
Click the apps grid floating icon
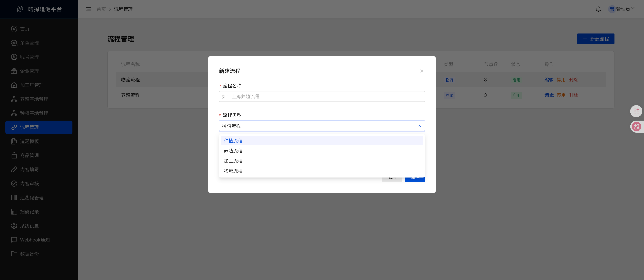(636, 111)
